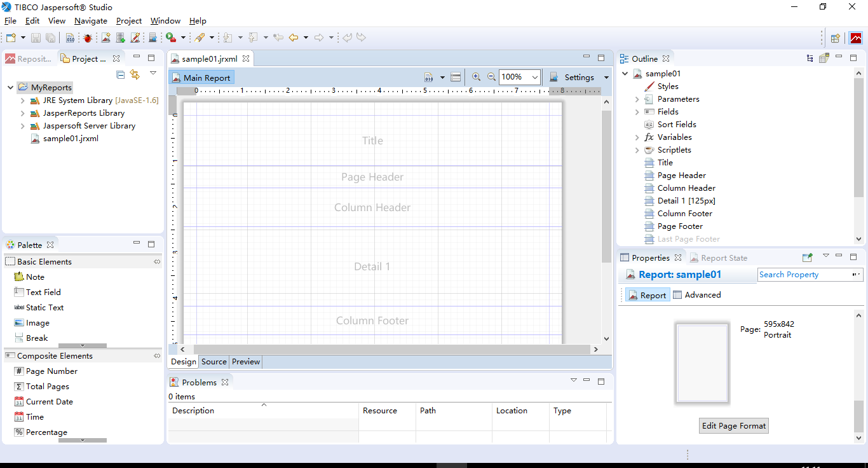Screen dimensions: 868x468
Task: Open the File menu
Action: click(x=10, y=21)
